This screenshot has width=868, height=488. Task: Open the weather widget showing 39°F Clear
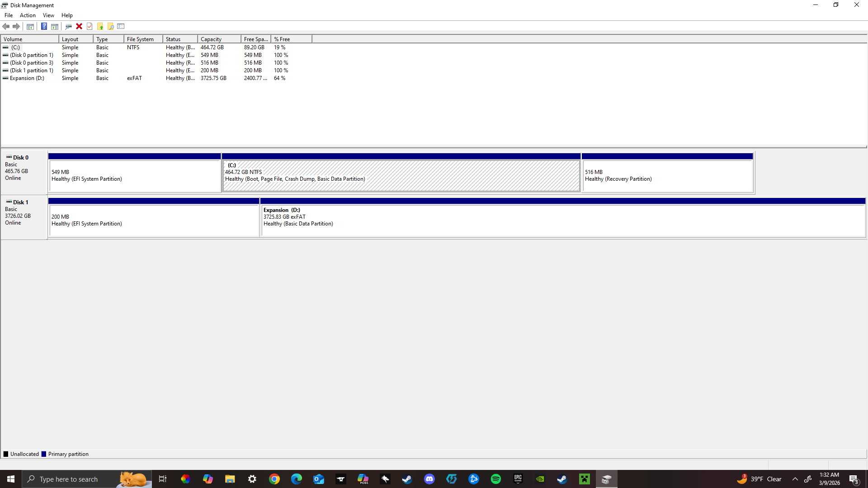point(759,479)
